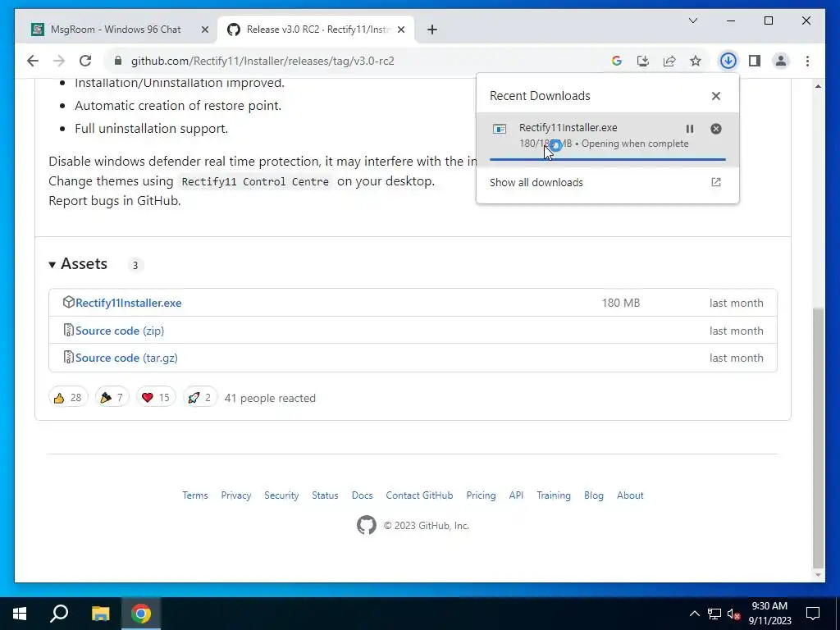
Task: Toggle Chrome downloads bubble icon
Action: (728, 61)
